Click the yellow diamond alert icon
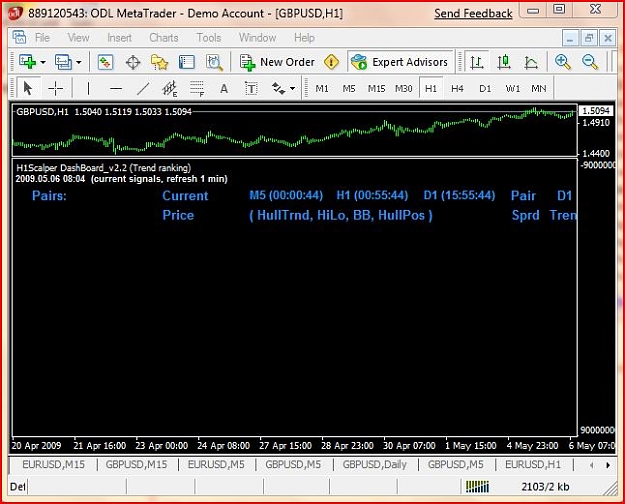This screenshot has height=504, width=625. 331,62
